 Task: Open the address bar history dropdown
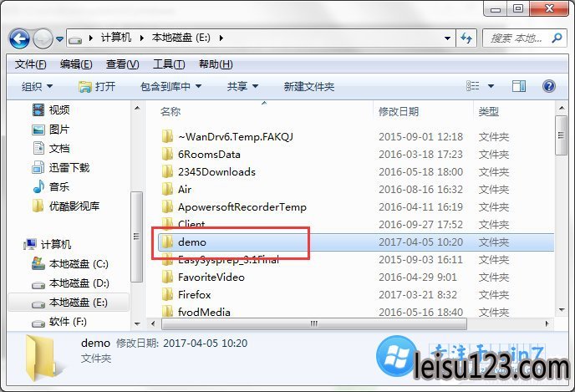click(447, 38)
